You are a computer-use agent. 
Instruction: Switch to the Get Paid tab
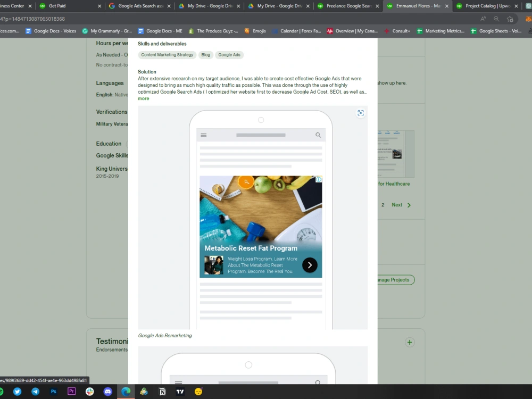[70, 6]
